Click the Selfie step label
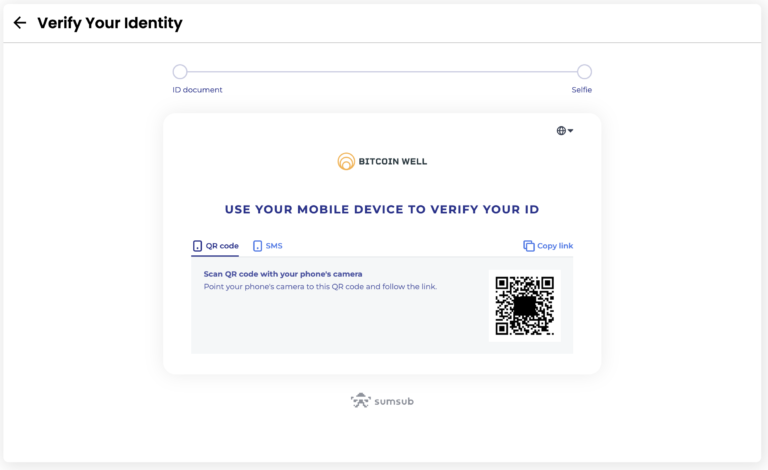The image size is (768, 470). 581,90
